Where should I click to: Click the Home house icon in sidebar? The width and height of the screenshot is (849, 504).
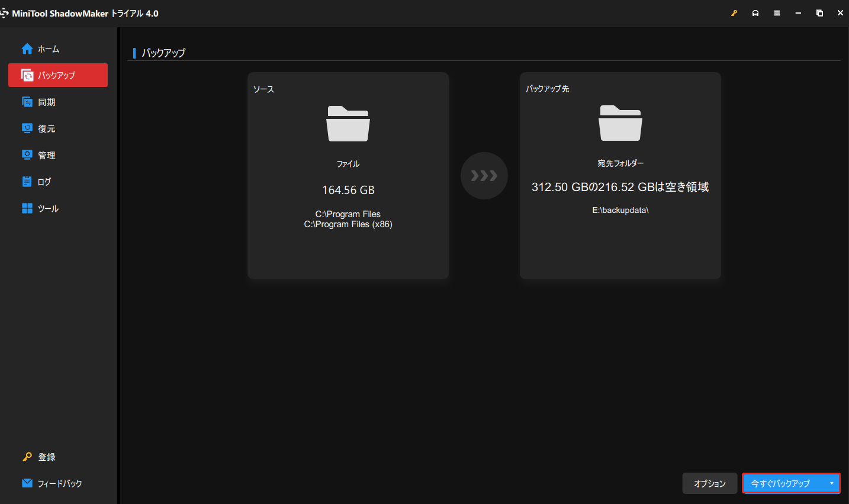click(x=27, y=49)
